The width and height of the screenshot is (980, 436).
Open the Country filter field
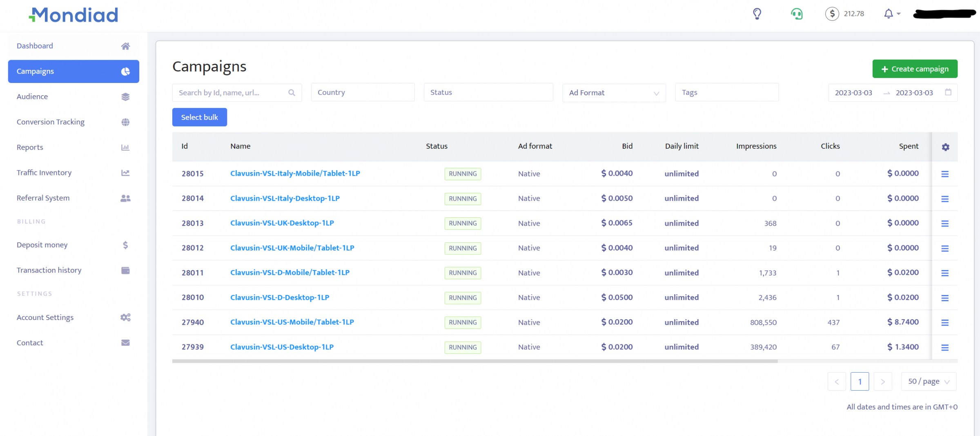click(363, 92)
